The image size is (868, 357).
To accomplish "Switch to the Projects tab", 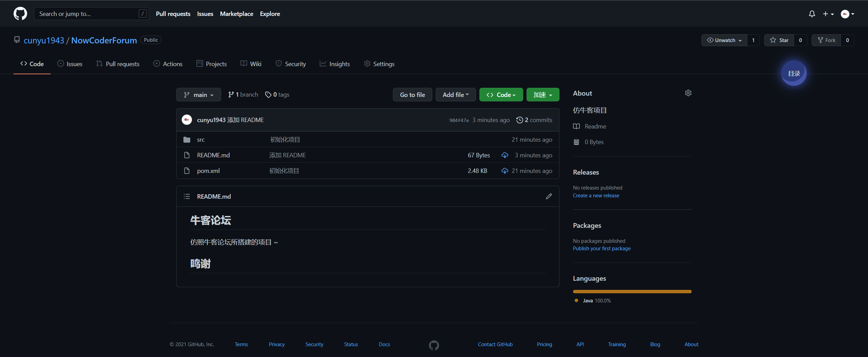I will click(212, 64).
